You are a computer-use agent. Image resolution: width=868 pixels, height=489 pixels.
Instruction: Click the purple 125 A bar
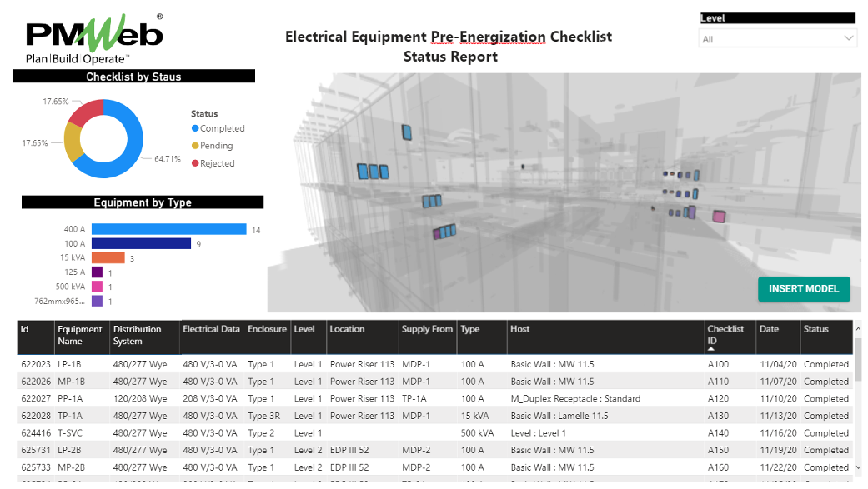[x=97, y=272]
